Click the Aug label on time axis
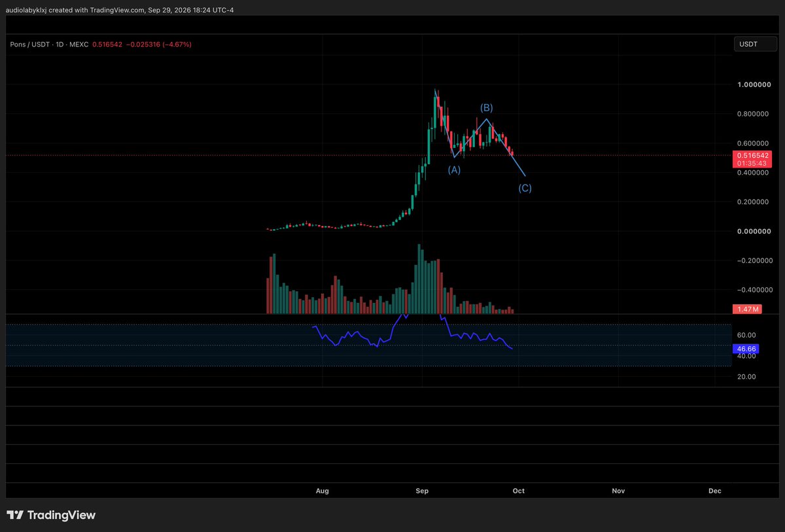 point(321,491)
